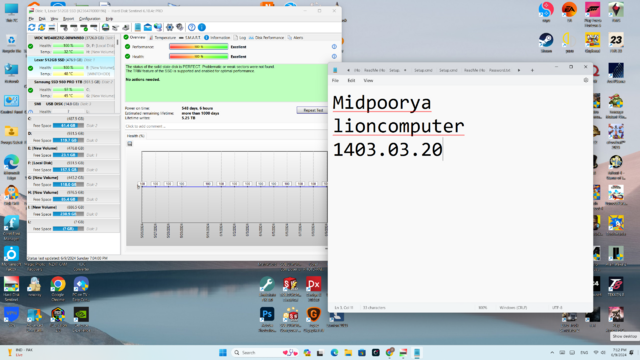Open File menu in Hard Disk Sentinel
The image size is (640, 360).
(x=31, y=19)
